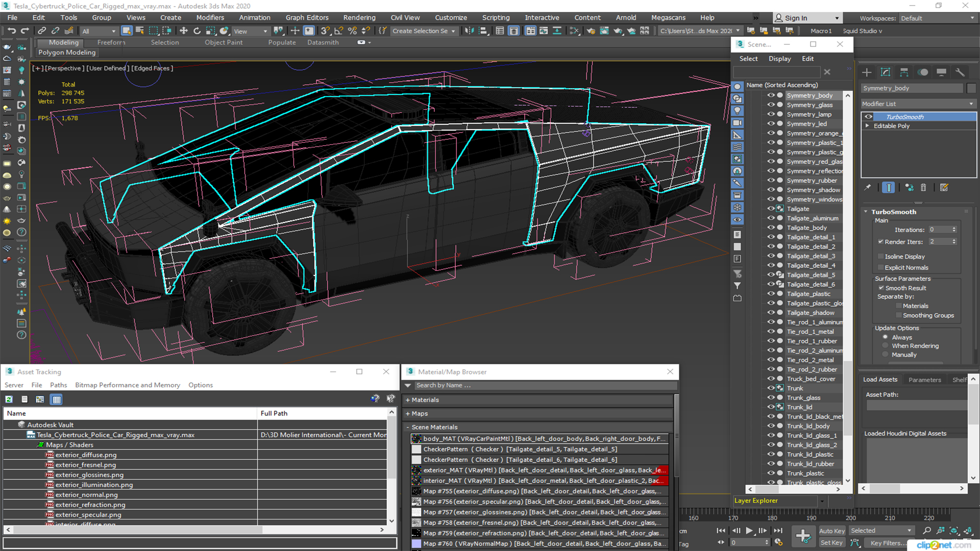
Task: Switch to the Object Paint ribbon tab
Action: (224, 42)
